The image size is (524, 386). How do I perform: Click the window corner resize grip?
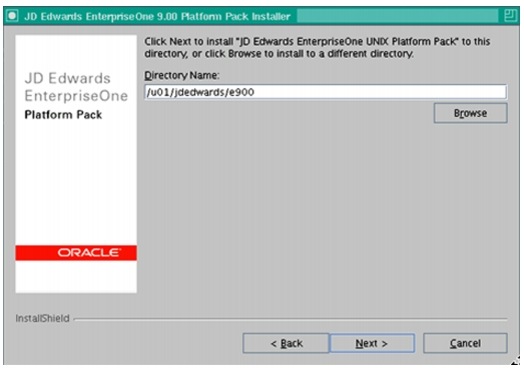pos(516,361)
